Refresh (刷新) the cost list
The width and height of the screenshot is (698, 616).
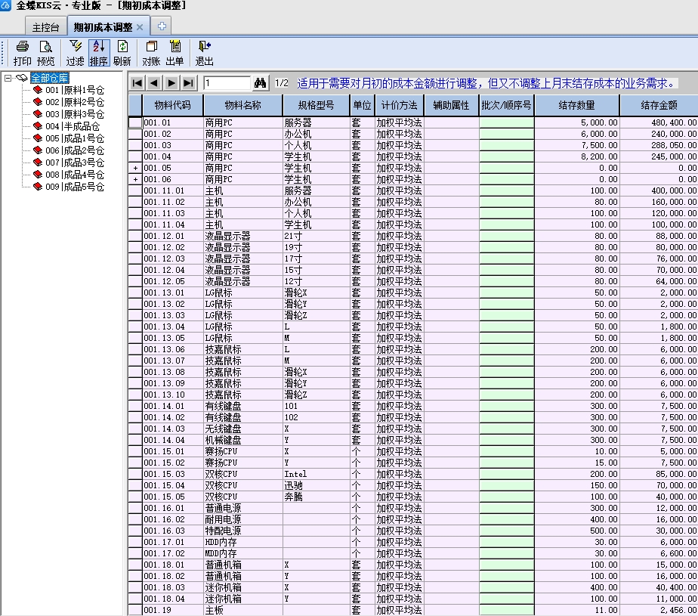coord(122,53)
